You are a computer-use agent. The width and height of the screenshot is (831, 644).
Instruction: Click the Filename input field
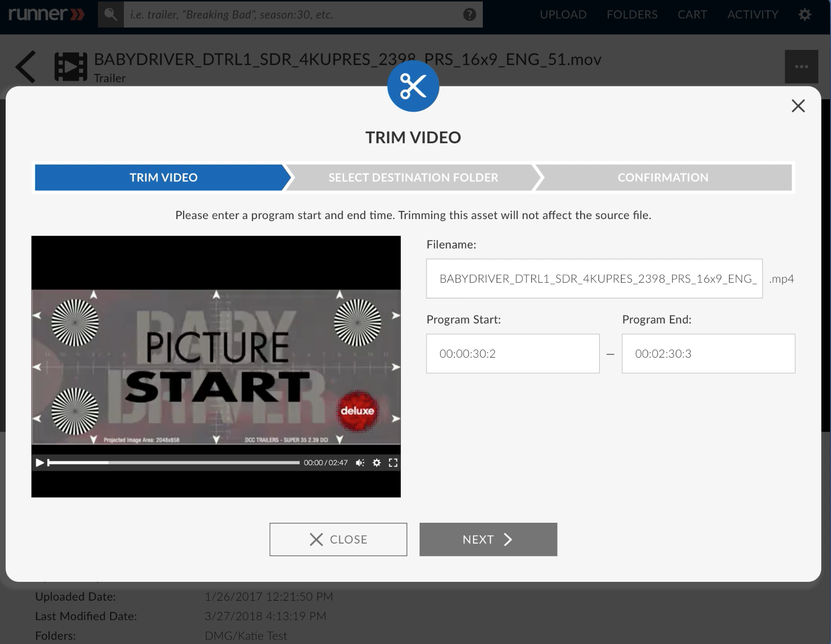click(x=594, y=279)
